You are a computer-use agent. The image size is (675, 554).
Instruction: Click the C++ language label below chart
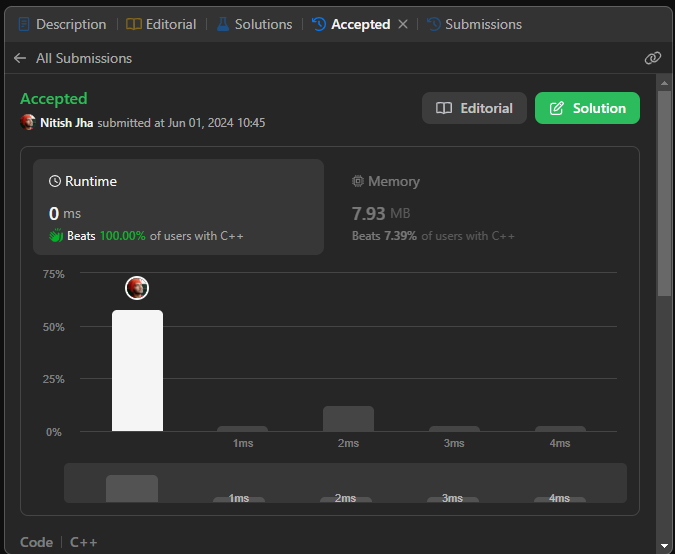84,542
